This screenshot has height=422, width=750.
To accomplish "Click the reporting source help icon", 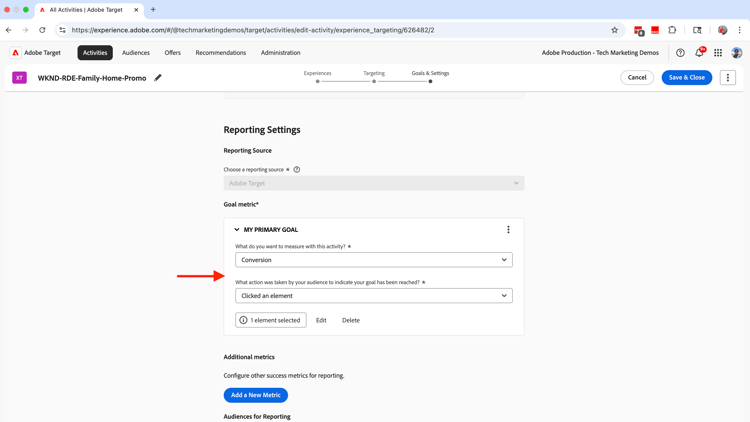I will click(x=297, y=170).
